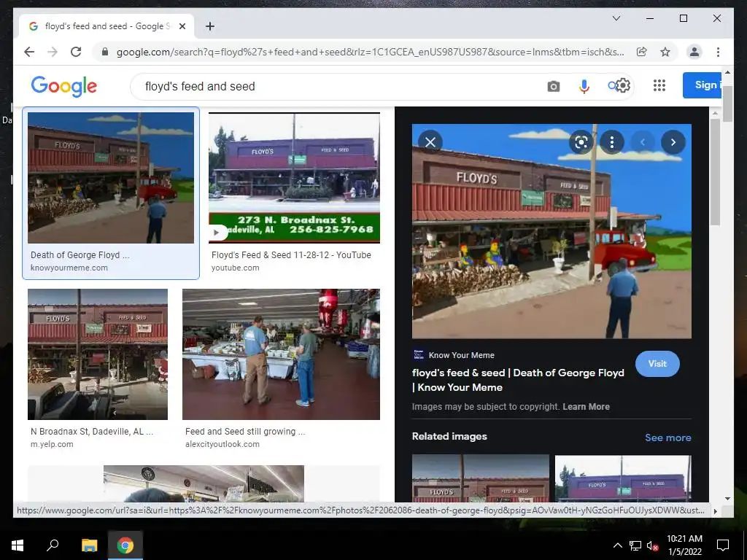
Task: Open second related purple store image
Action: pyautogui.click(x=623, y=478)
